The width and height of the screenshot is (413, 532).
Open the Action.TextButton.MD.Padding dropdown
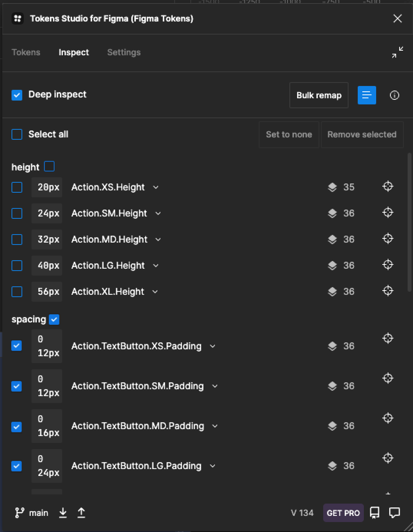click(215, 426)
